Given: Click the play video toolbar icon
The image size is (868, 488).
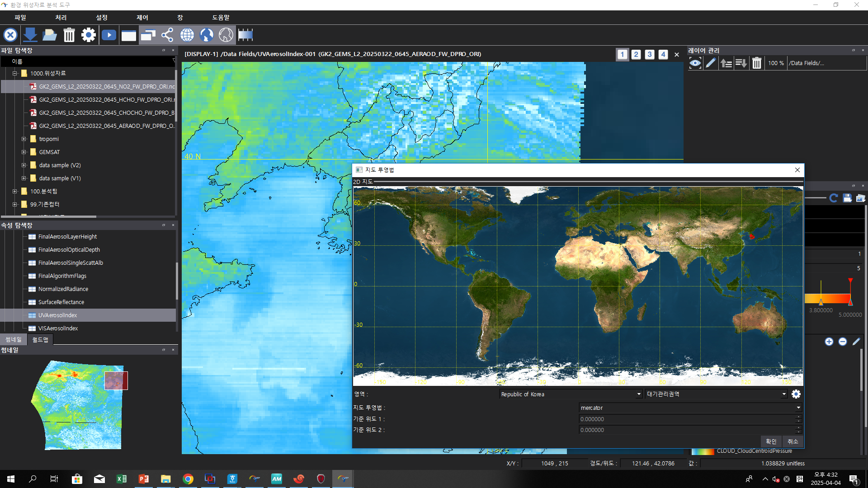Looking at the screenshot, I should pyautogui.click(x=108, y=35).
